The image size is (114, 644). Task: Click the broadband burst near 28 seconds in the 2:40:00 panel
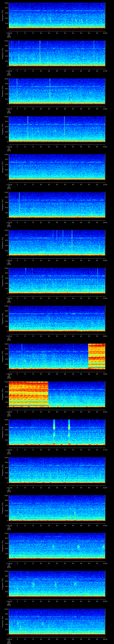coord(54,432)
